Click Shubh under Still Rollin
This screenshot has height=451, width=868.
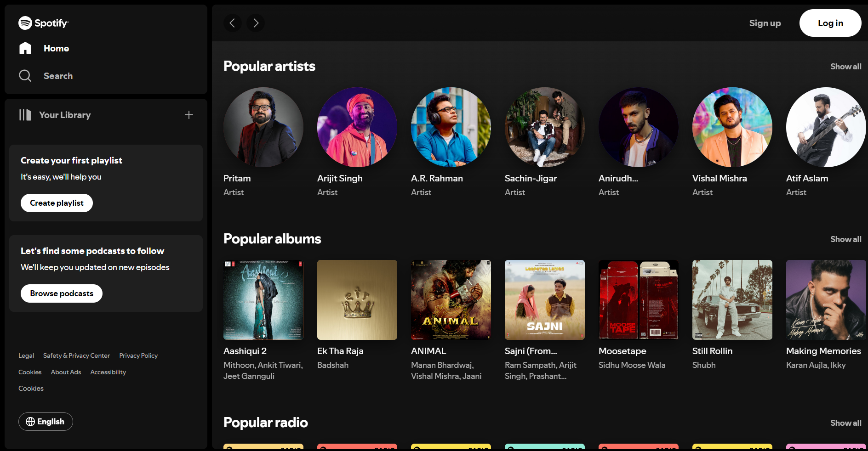(x=704, y=365)
